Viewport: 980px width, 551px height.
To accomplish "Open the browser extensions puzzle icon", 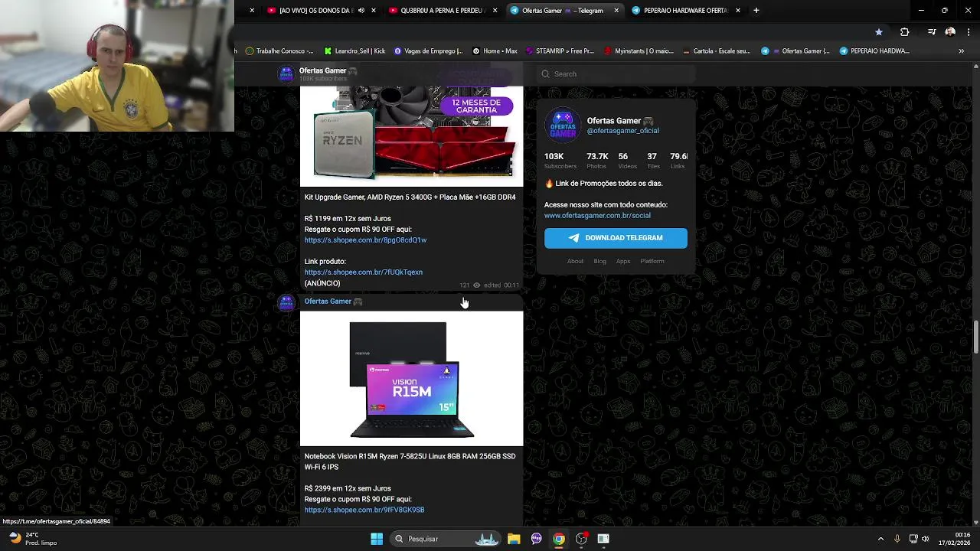I will coord(904,32).
